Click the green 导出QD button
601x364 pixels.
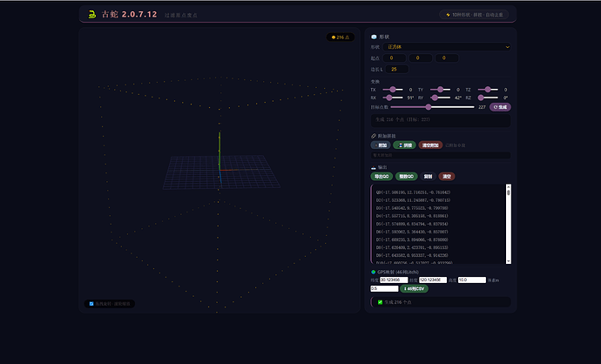pyautogui.click(x=382, y=176)
